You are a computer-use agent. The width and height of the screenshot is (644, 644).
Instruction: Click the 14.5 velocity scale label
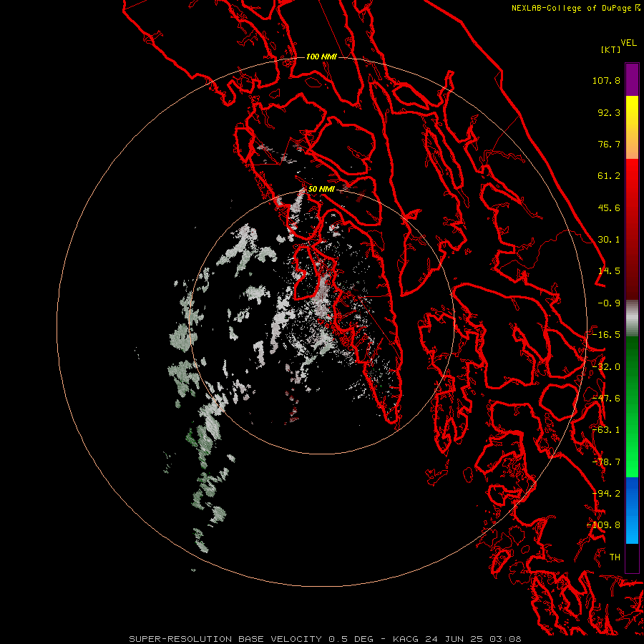point(609,271)
